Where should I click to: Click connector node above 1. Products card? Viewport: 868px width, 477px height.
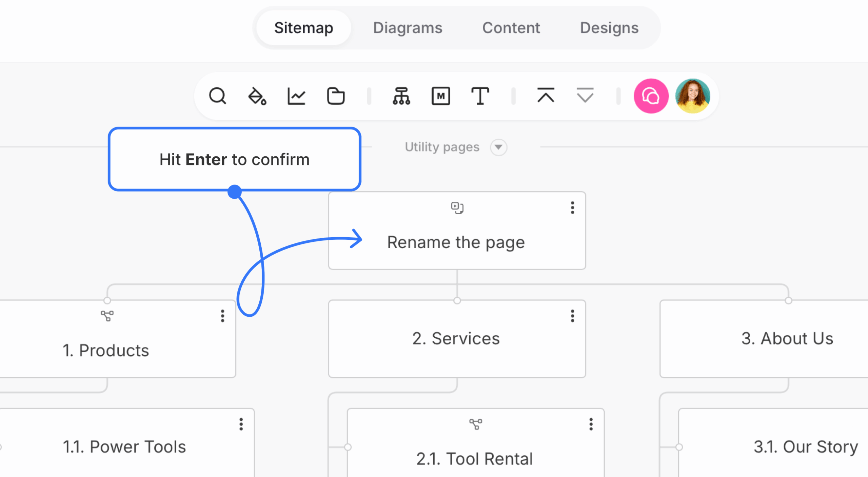click(x=107, y=300)
